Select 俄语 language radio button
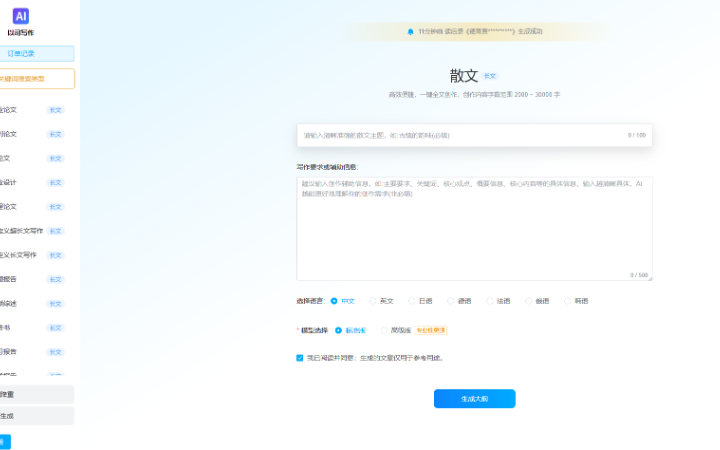This screenshot has height=450, width=720. [529, 301]
